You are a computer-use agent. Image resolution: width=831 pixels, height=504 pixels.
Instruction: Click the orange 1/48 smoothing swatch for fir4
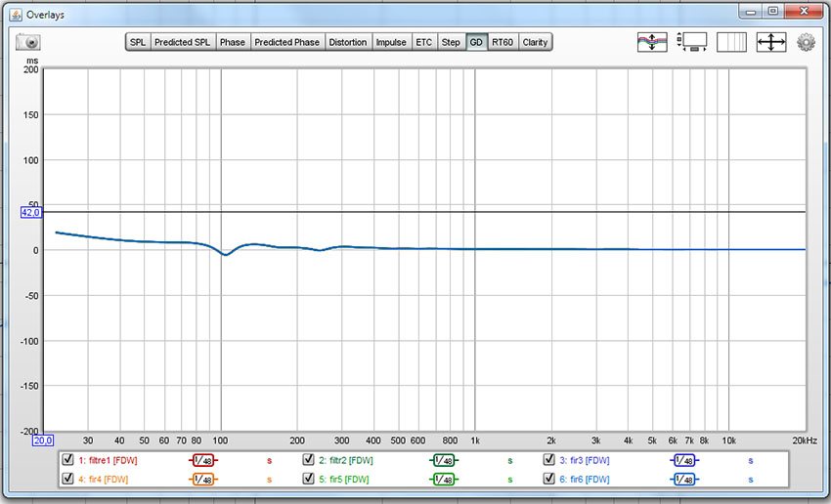point(203,480)
